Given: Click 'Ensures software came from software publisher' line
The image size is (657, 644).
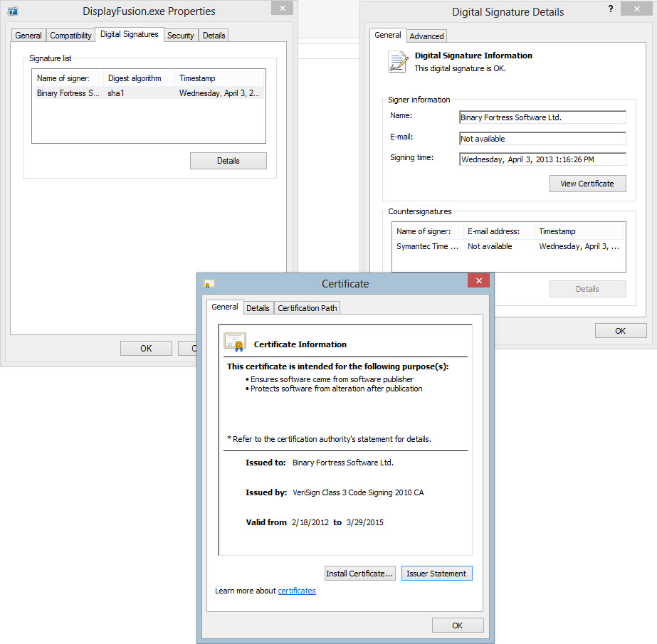Looking at the screenshot, I should pyautogui.click(x=332, y=379).
